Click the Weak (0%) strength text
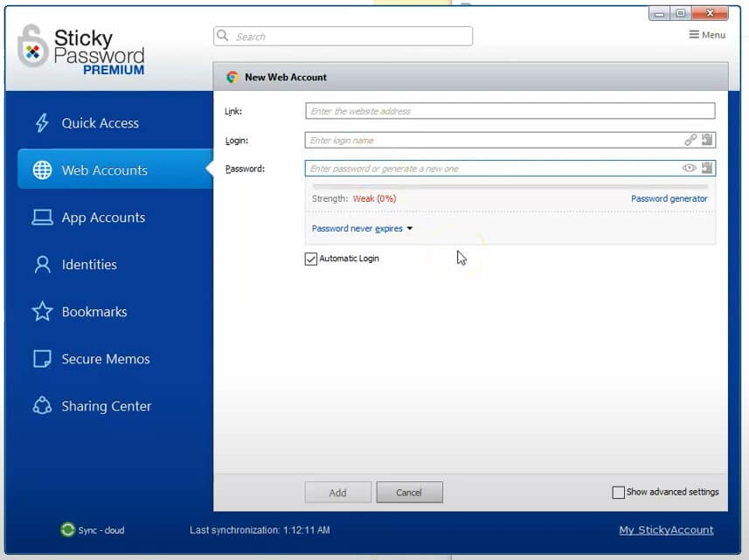 [374, 198]
